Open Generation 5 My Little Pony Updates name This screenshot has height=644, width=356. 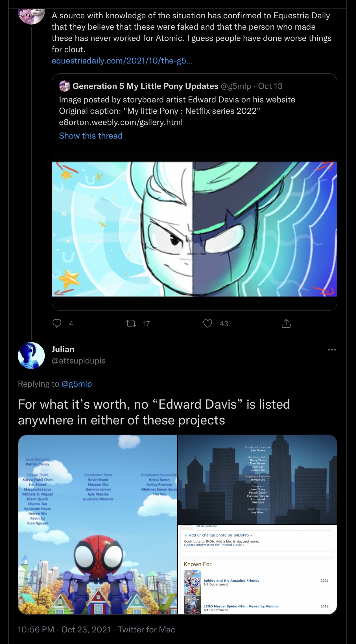tap(145, 86)
